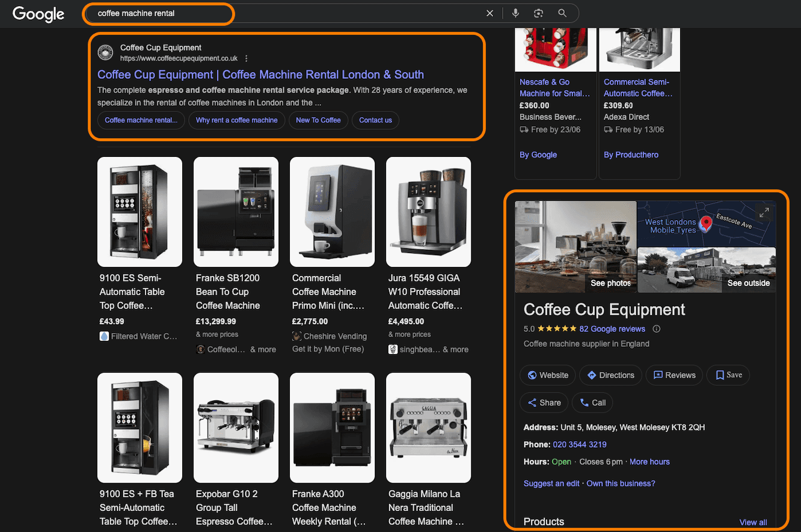Start voice search with the microphone icon
Image resolution: width=801 pixels, height=532 pixels.
tap(515, 13)
